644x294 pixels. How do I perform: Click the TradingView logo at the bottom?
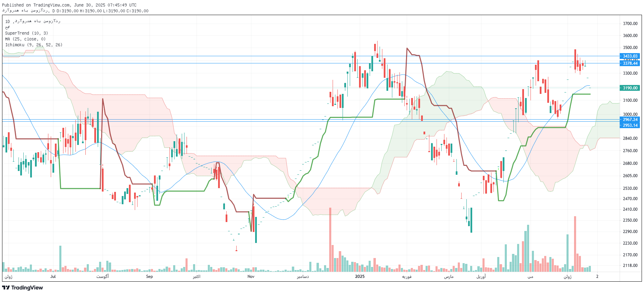tap(23, 288)
